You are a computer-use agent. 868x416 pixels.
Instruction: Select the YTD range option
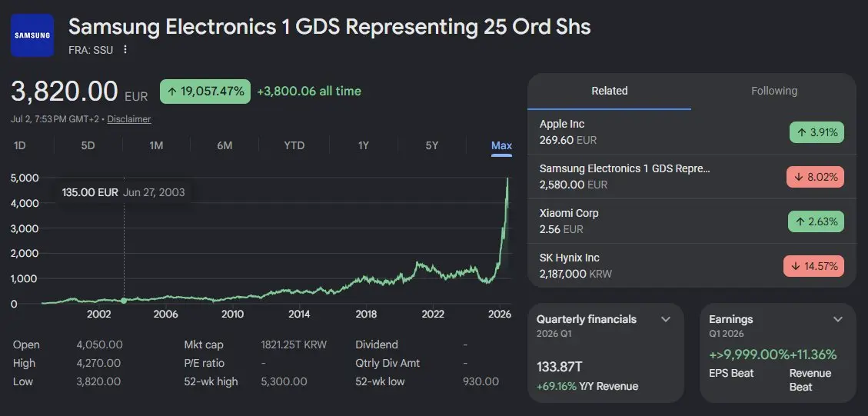tap(294, 145)
